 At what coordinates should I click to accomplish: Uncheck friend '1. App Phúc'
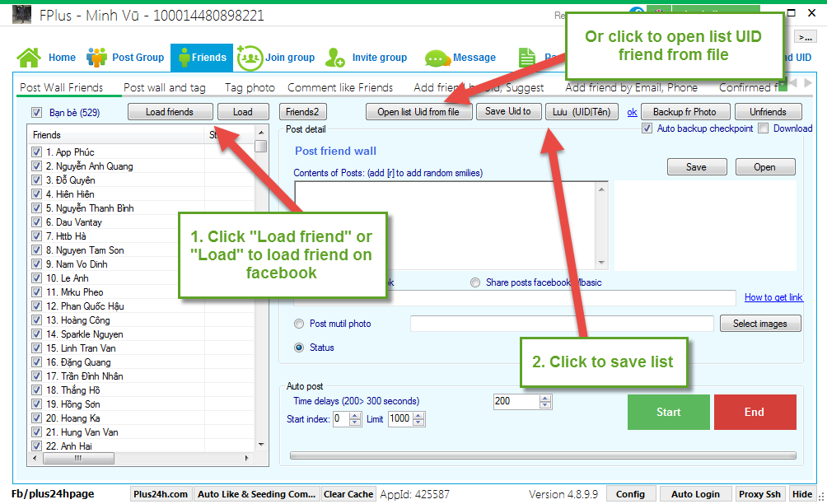[36, 152]
